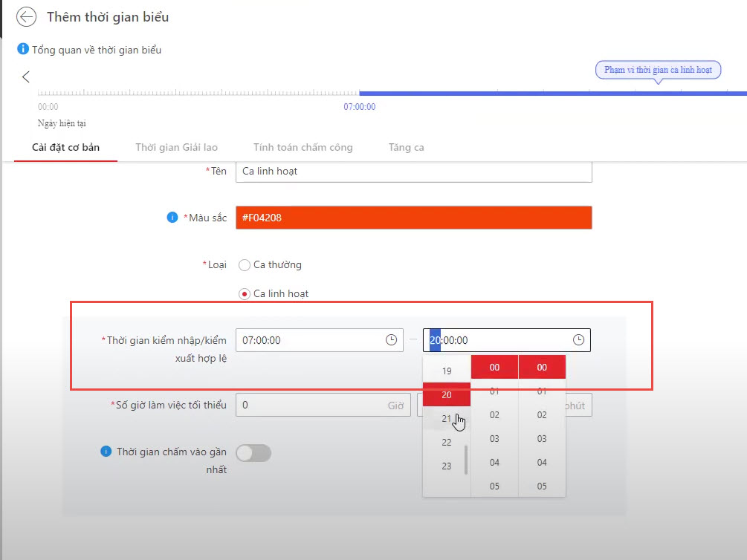
Task: Click info icon beside Thời gian chấm vào gần nhất
Action: pos(106,452)
